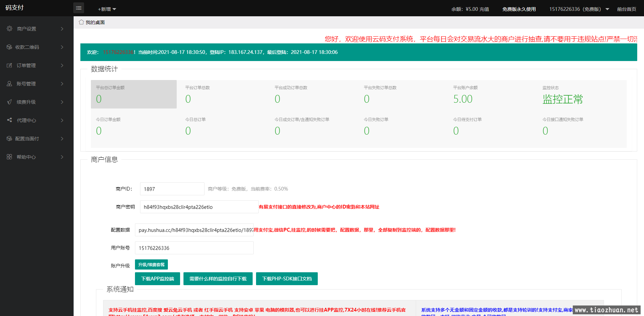The height and width of the screenshot is (316, 644).
Task: Click the red notice 支持云手机挂监控
Action: [x=257, y=310]
